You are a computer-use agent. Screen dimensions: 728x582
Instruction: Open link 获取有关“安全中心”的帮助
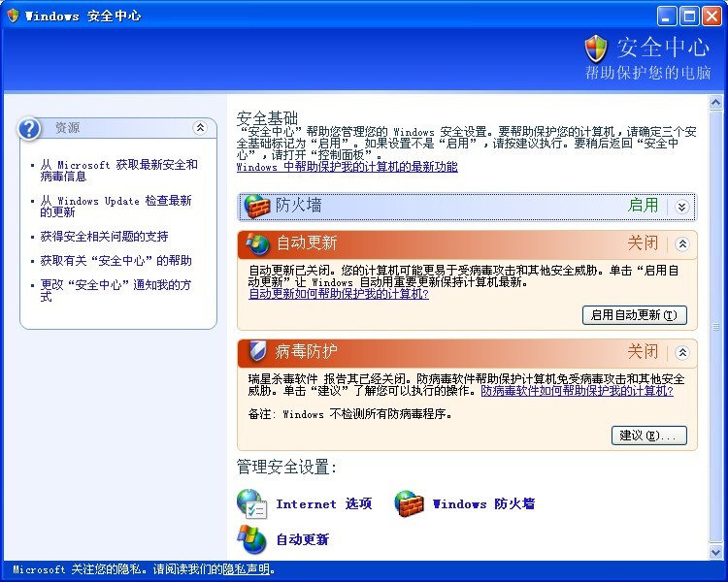(x=116, y=261)
